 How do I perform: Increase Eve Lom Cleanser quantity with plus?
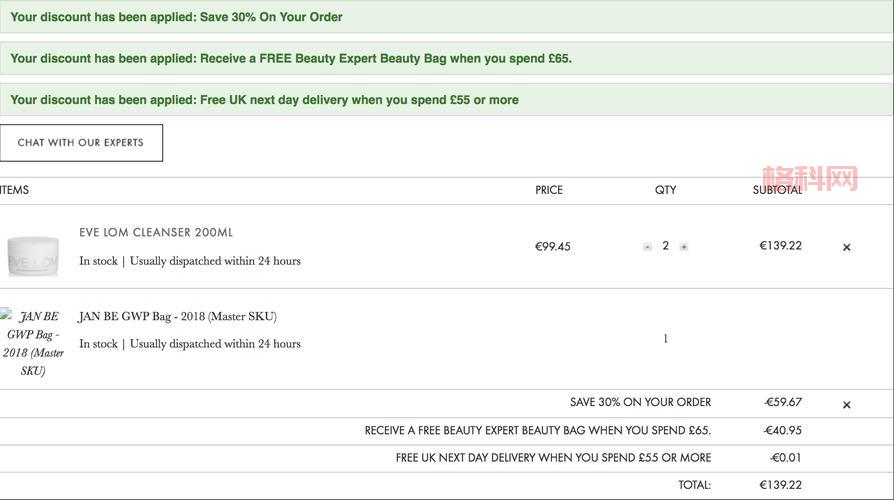[x=684, y=247]
